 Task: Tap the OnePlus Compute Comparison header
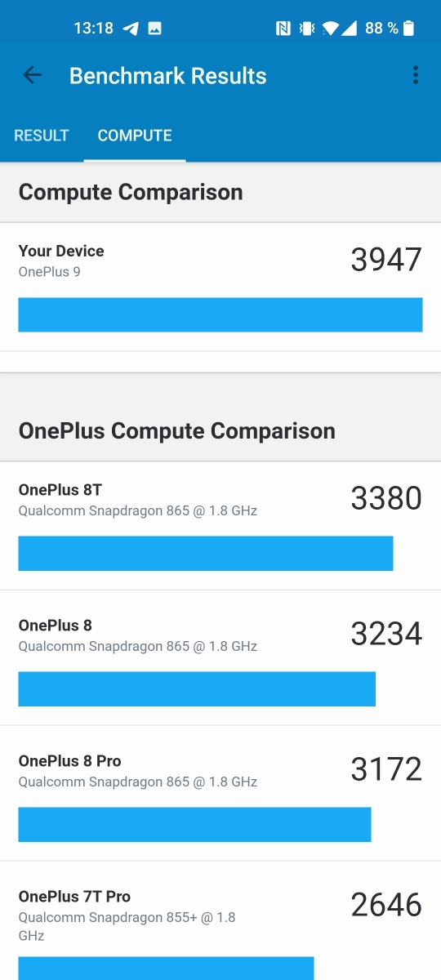pos(177,430)
